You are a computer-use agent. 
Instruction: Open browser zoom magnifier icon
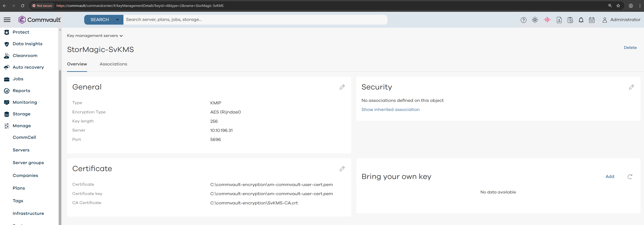pyautogui.click(x=610, y=6)
